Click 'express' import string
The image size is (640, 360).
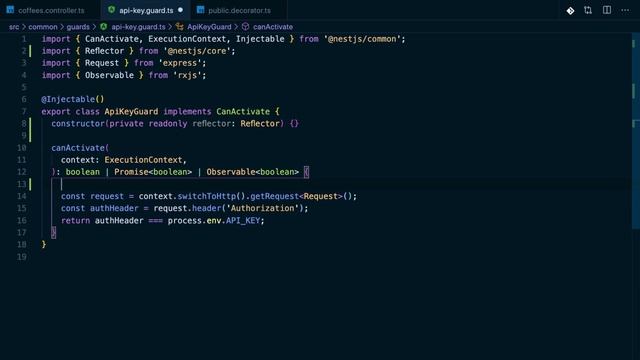click(180, 63)
